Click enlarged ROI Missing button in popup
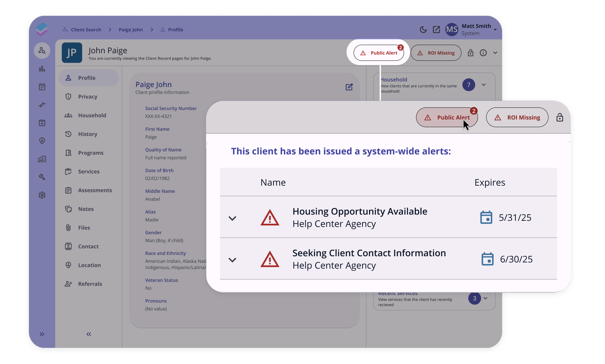605x364 pixels. point(517,117)
